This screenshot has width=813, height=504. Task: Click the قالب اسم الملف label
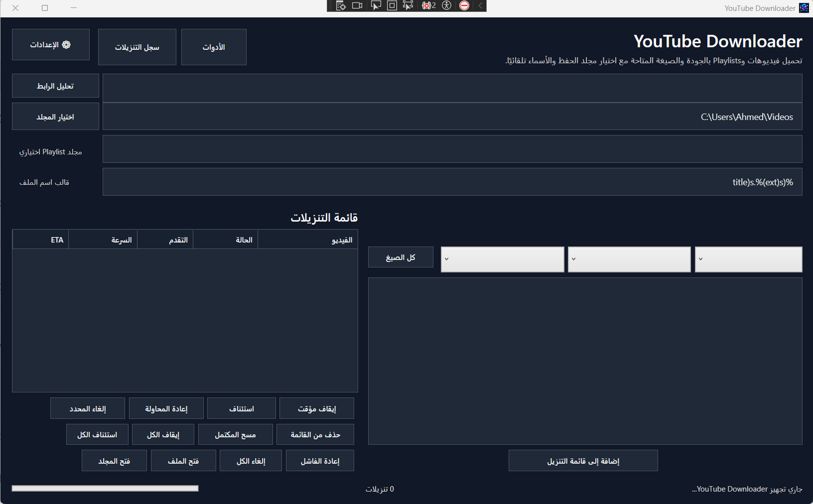pyautogui.click(x=44, y=182)
